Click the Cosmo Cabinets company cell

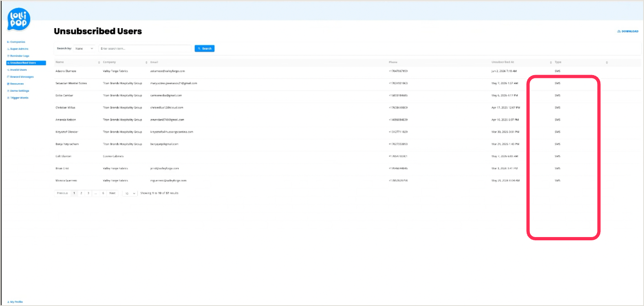click(113, 156)
